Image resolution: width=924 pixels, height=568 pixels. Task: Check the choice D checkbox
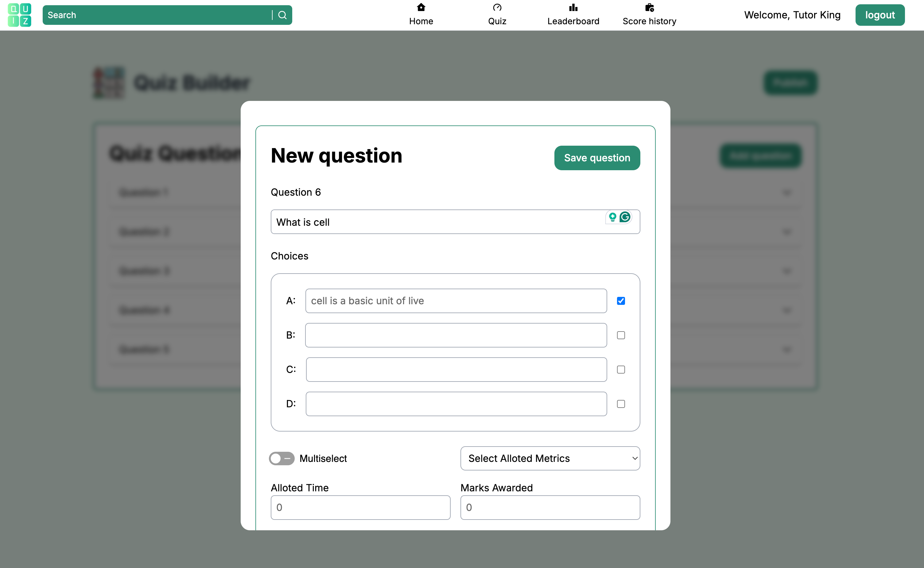(x=621, y=404)
